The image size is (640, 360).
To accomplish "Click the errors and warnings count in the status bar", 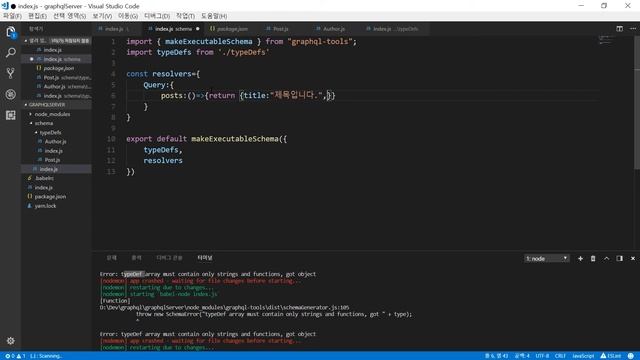I will pos(15,356).
